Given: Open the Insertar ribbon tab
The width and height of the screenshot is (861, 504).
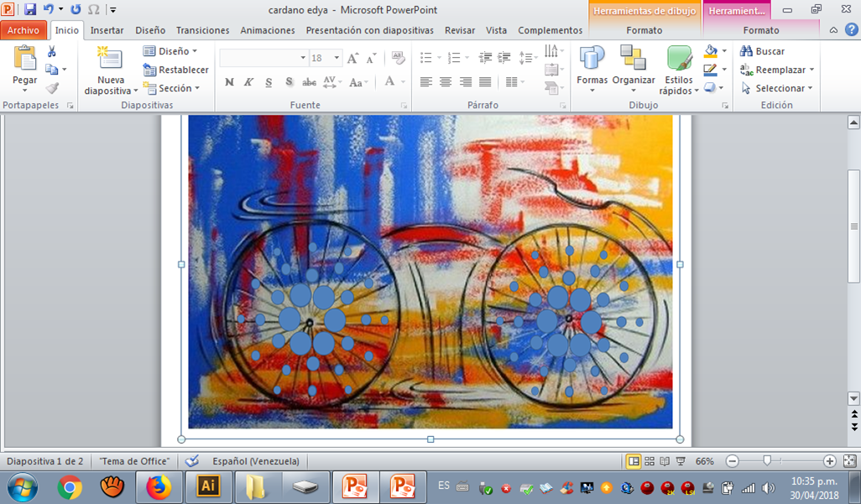Looking at the screenshot, I should point(107,30).
